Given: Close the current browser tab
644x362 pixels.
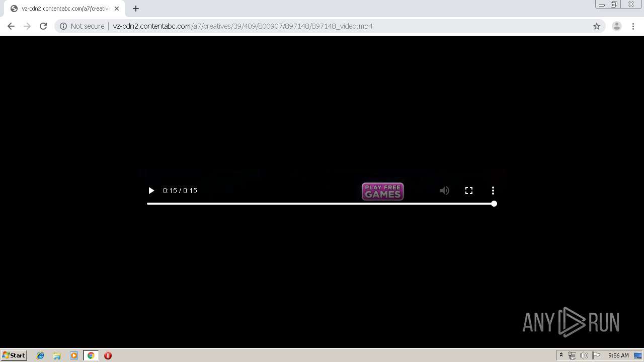Looking at the screenshot, I should click(117, 9).
